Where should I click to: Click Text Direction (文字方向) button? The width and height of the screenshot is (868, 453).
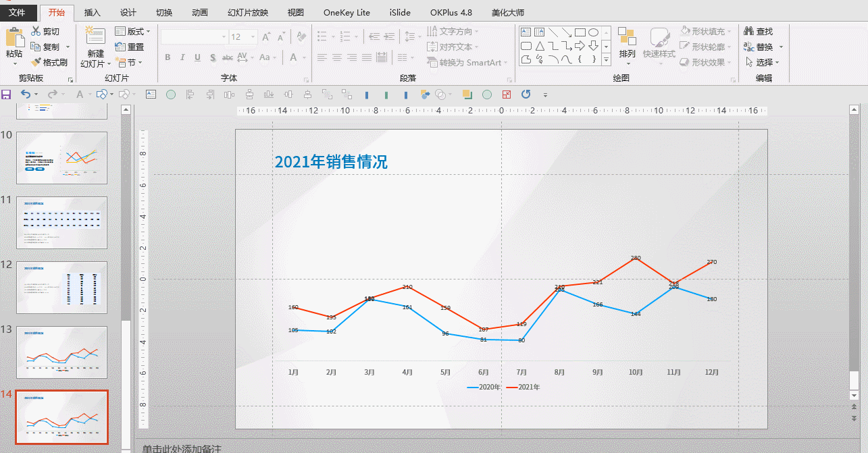coord(453,31)
